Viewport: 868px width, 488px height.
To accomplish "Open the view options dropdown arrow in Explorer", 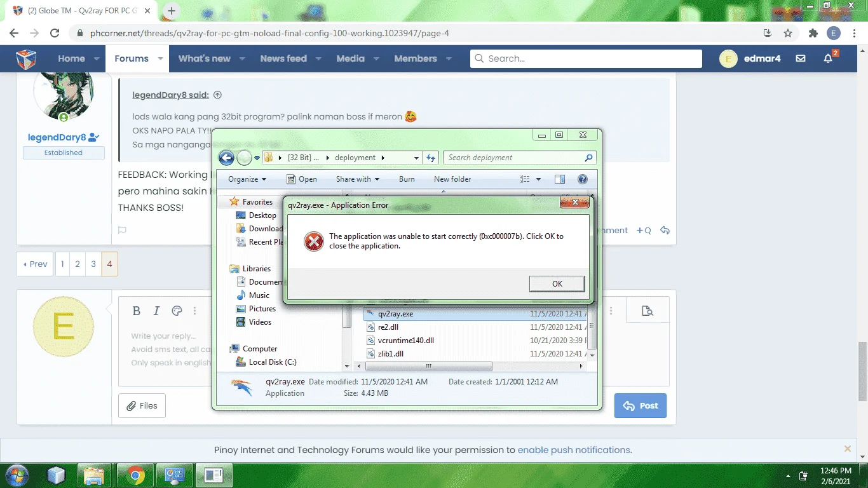I will click(539, 179).
